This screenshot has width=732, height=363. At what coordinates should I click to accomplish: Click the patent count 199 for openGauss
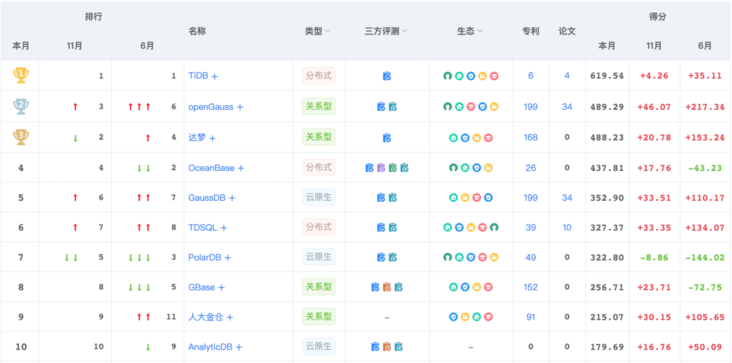pyautogui.click(x=531, y=107)
